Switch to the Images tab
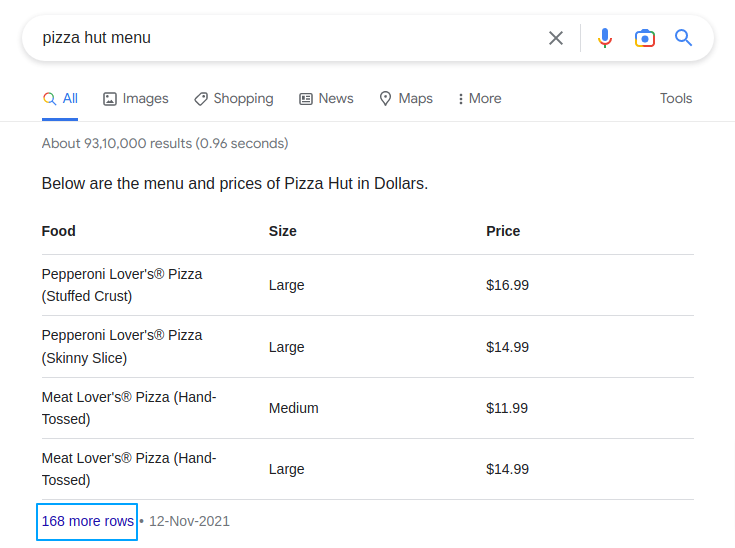The image size is (735, 548). pyautogui.click(x=135, y=98)
